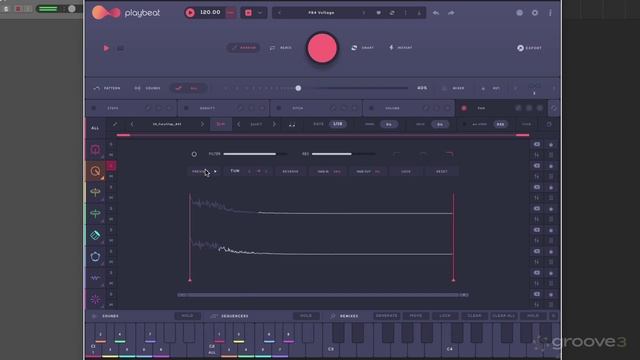Click the Generate button for Remixes
This screenshot has width=640, height=360.
[x=387, y=316]
